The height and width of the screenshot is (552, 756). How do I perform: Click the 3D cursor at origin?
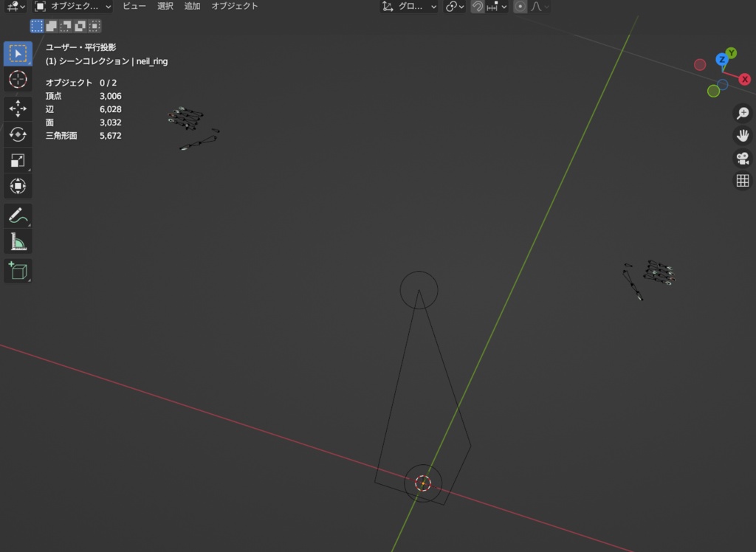423,483
